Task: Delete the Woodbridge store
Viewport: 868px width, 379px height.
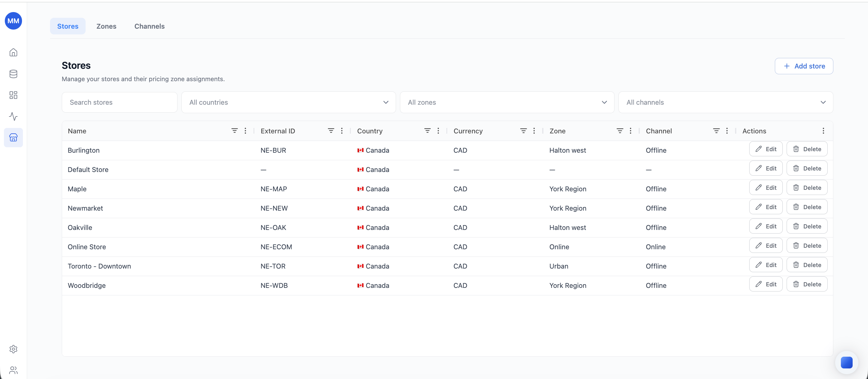Action: [x=807, y=284]
